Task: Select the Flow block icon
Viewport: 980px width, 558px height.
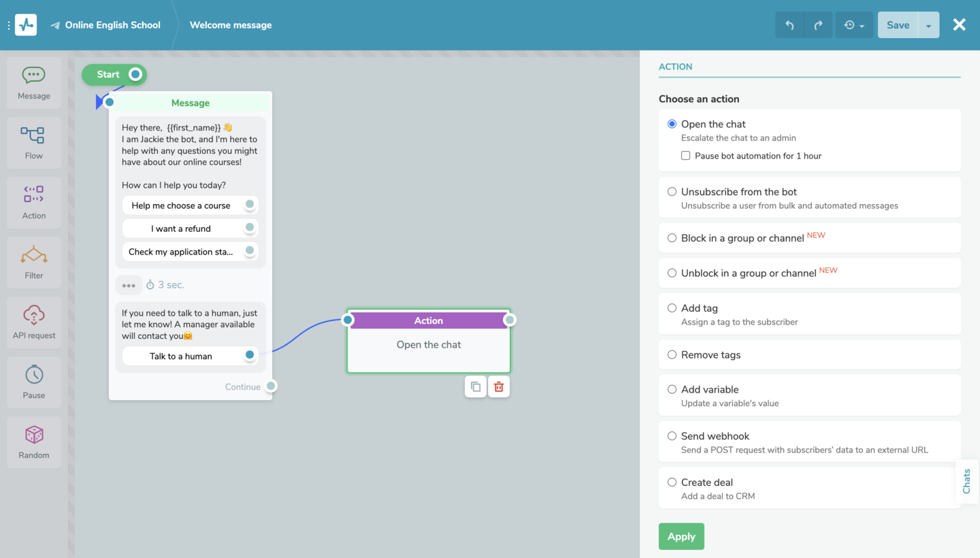Action: 33,142
